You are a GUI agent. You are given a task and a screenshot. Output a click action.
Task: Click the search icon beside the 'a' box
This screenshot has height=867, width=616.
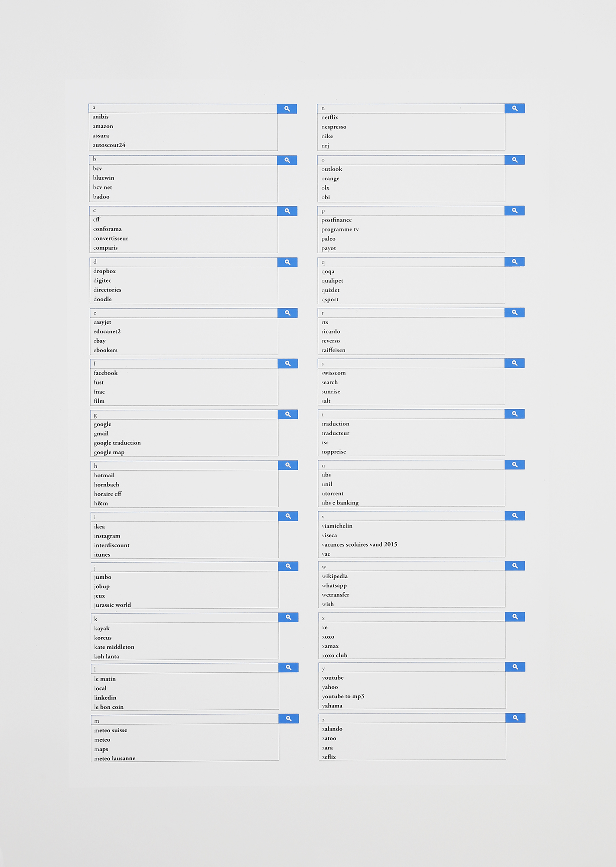point(287,108)
